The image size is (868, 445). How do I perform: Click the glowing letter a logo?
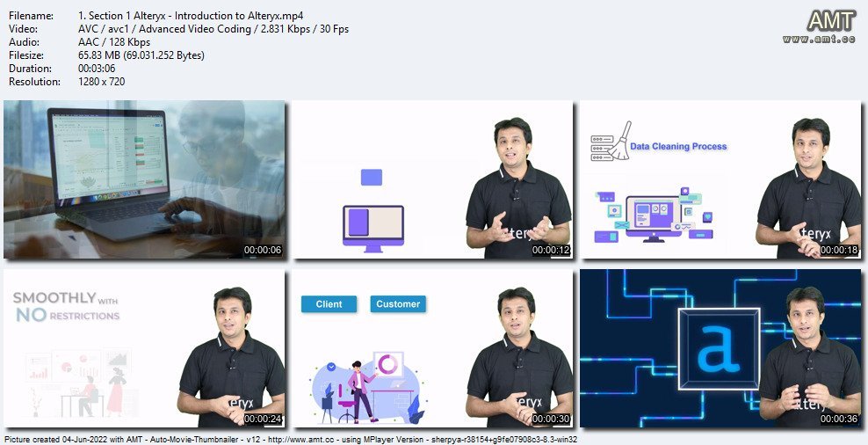click(x=719, y=348)
